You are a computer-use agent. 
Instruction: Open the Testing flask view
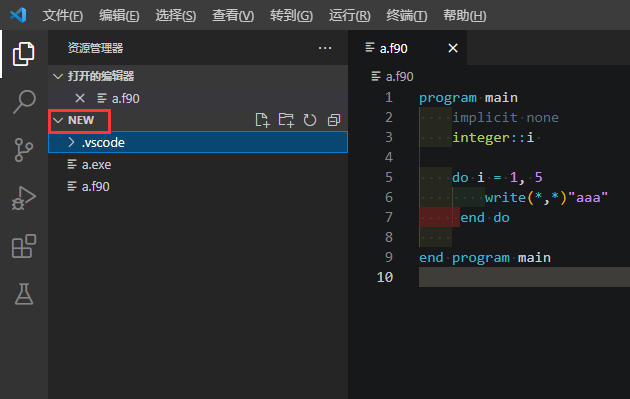coord(24,294)
